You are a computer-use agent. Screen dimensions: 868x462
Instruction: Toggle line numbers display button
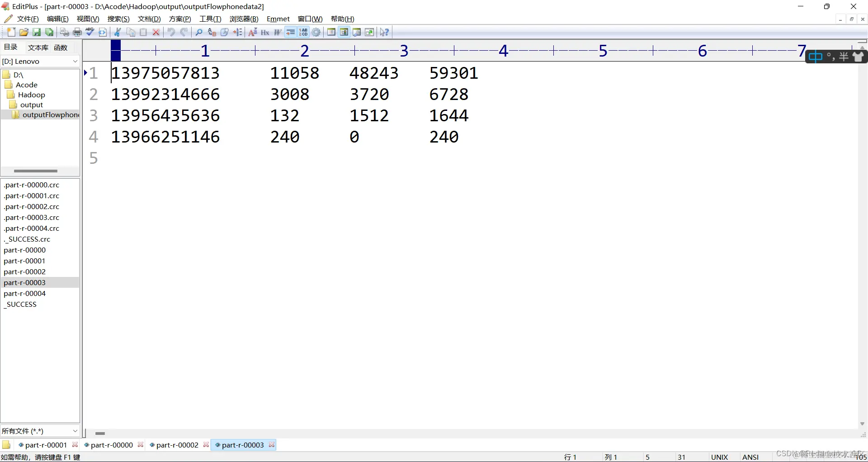click(303, 32)
